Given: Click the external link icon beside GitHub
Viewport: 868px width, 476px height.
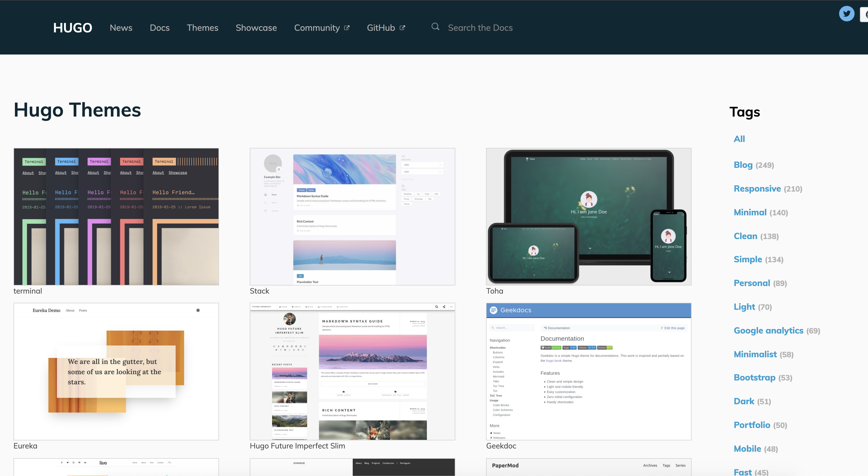Looking at the screenshot, I should [402, 28].
